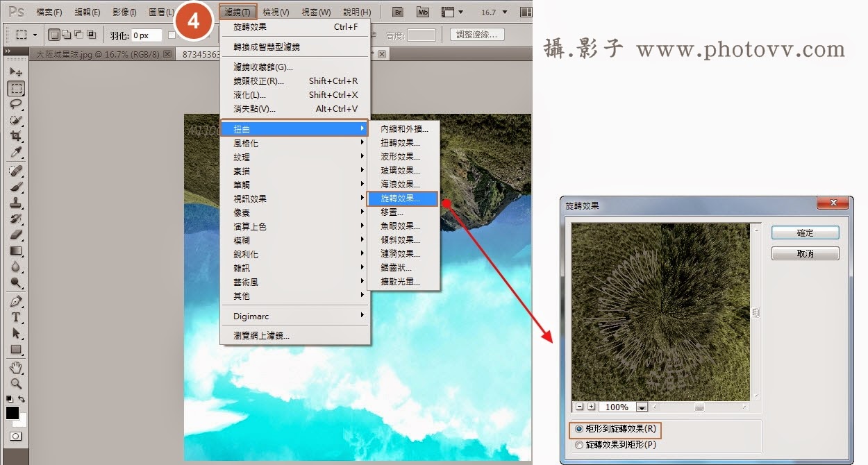Open the 檢視(V) menu

click(276, 12)
